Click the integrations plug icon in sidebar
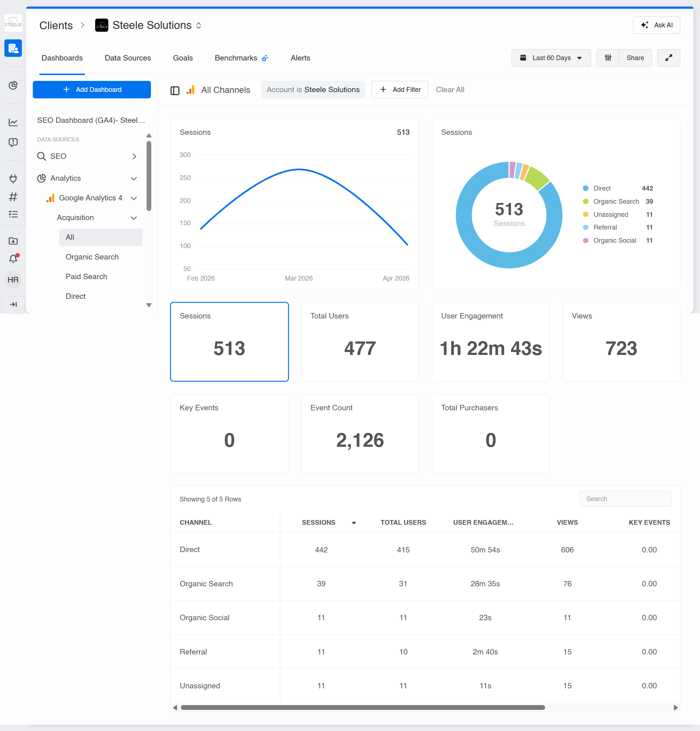 [13, 179]
